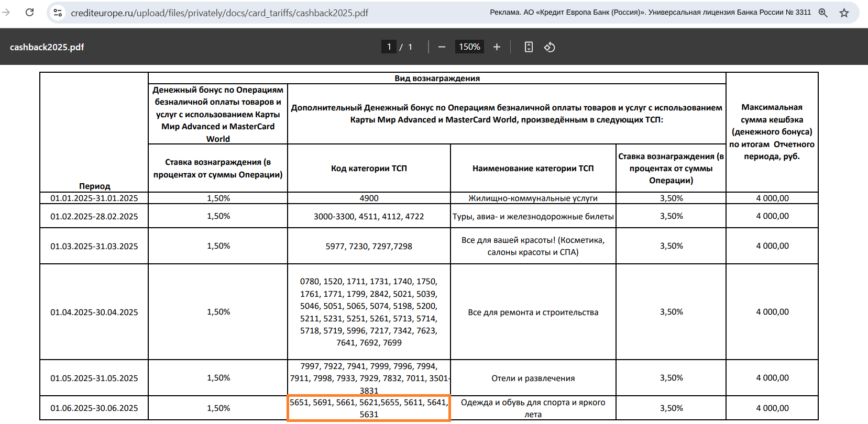Click 'Туры, авиа- и железнодорожные билеты' cell
868x424 pixels.
533,216
